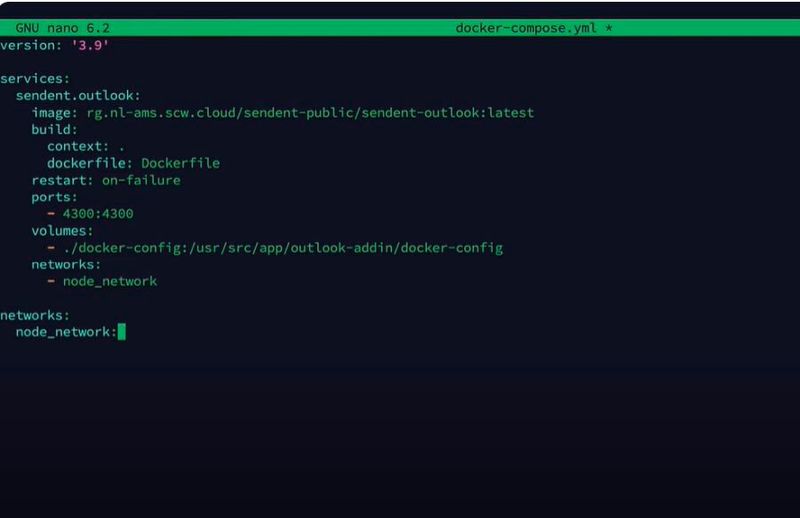This screenshot has width=800, height=518.
Task: Place cursor on the ports: key
Action: (x=54, y=197)
